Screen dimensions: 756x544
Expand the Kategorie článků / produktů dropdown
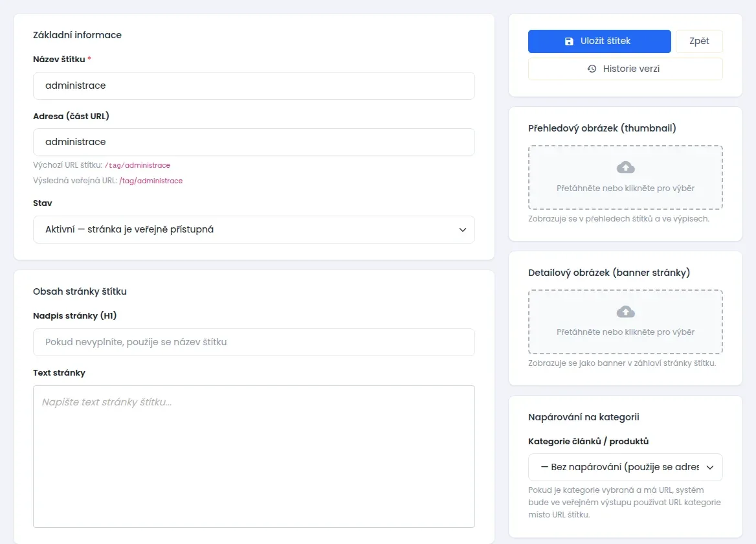click(x=625, y=468)
